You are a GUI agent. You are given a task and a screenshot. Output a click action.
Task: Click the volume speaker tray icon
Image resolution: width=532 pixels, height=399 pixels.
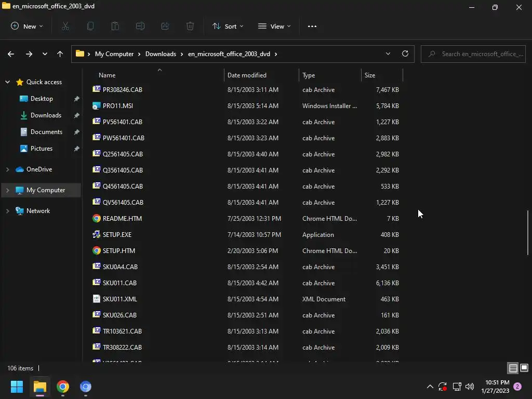pos(470,387)
